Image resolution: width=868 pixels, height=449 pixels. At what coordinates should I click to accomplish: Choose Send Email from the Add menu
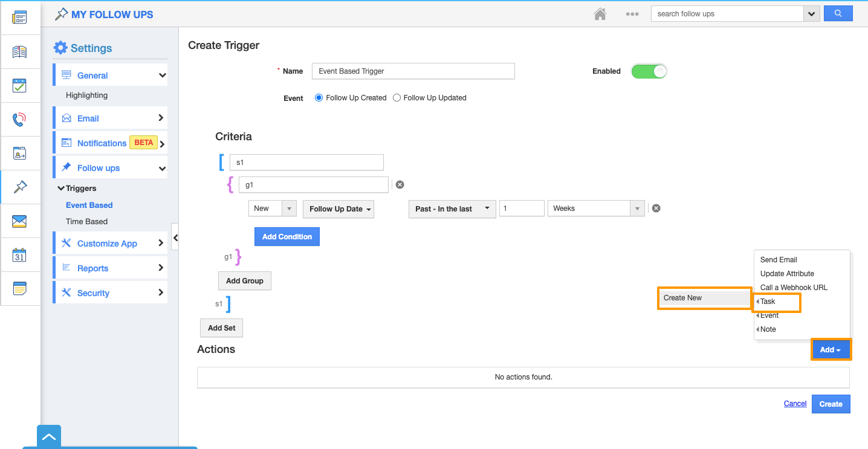[779, 260]
